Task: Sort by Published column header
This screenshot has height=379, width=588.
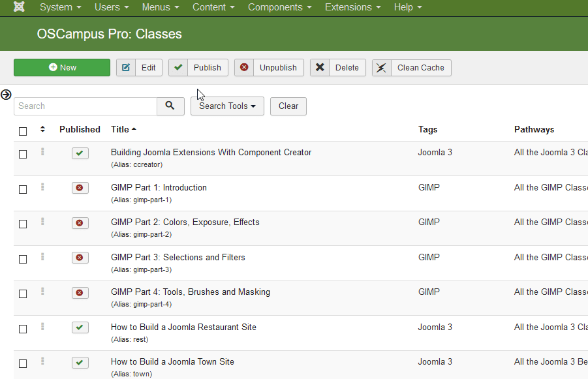Action: point(80,129)
